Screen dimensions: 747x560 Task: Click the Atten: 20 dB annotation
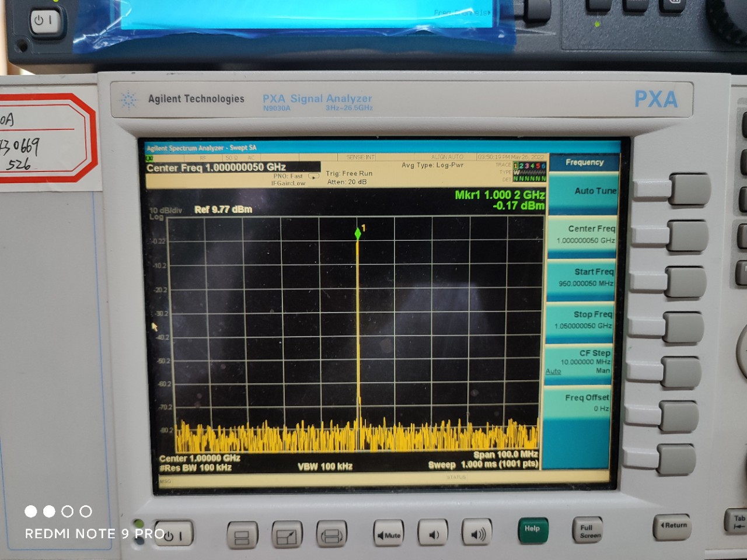(347, 182)
